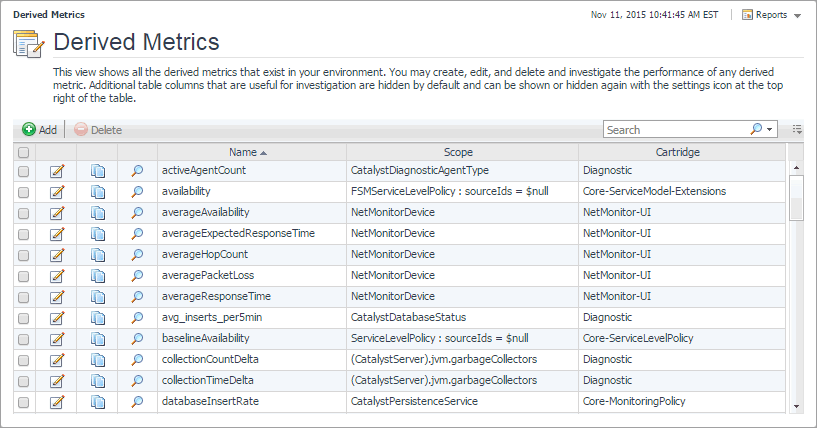Click magnifier icon for averageAvailability row
Screen dimensions: 817x428
point(138,213)
